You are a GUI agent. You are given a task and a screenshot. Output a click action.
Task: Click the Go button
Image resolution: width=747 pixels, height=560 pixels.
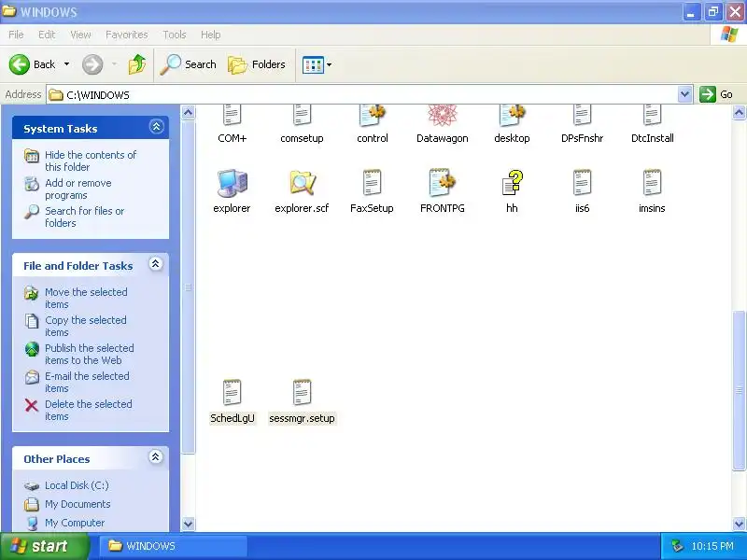pyautogui.click(x=716, y=94)
